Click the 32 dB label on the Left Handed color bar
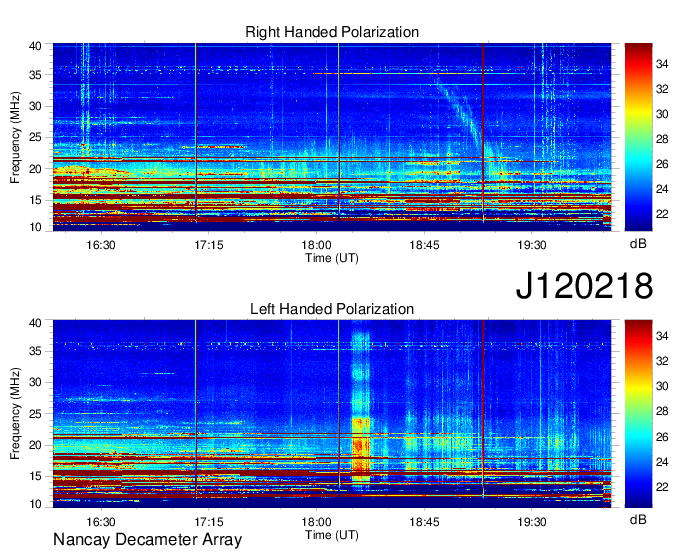This screenshot has width=680, height=552. click(x=662, y=361)
